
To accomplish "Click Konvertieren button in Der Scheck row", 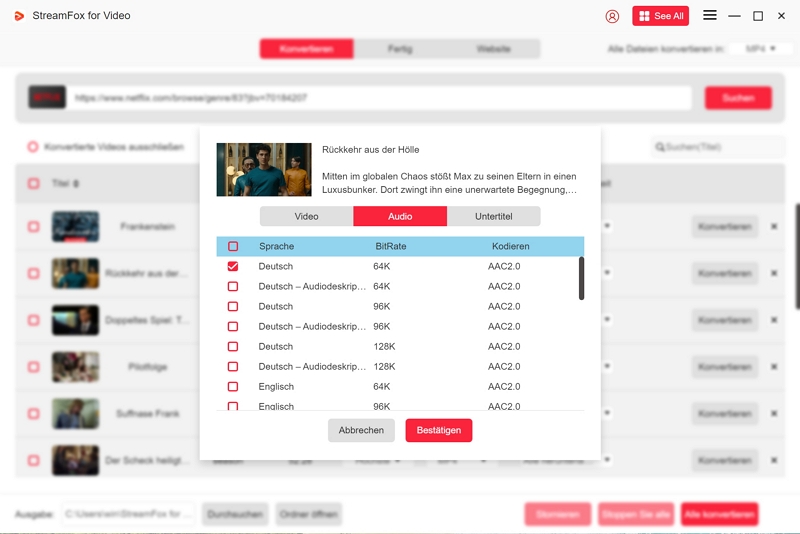I will 724,460.
